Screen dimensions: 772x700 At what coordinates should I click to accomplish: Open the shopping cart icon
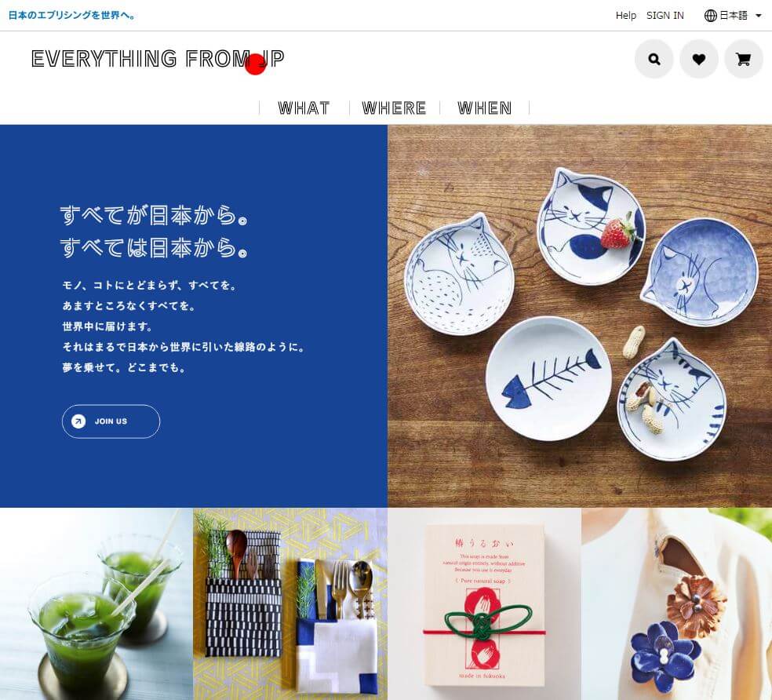743,59
